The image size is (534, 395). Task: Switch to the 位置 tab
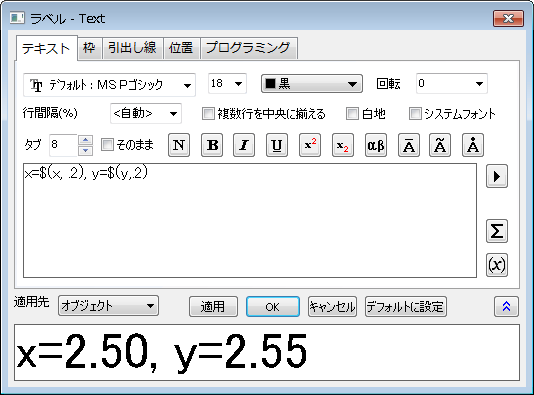(181, 48)
